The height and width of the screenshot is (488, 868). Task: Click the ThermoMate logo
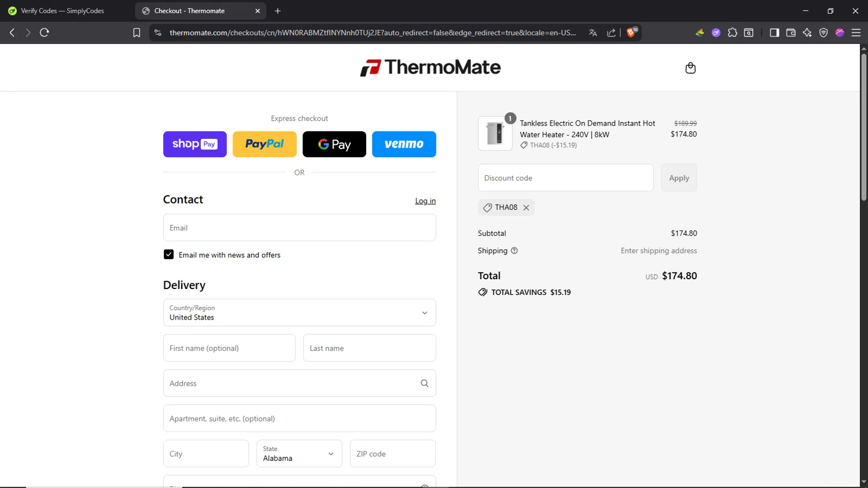[x=430, y=68]
